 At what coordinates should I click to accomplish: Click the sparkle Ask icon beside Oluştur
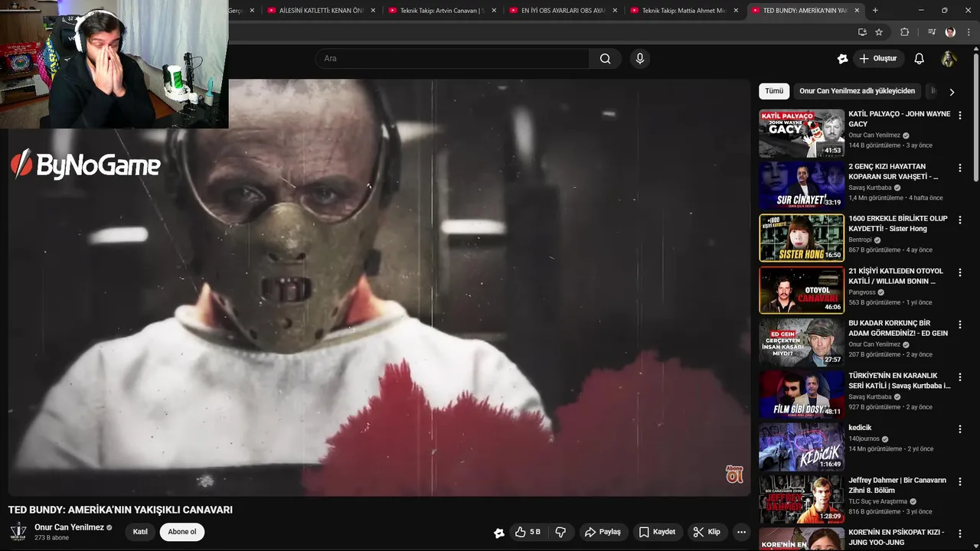(x=843, y=59)
